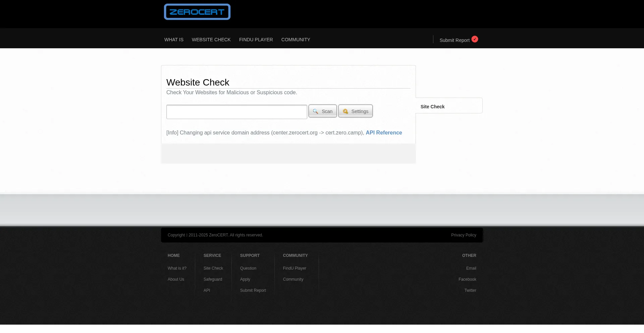The image size is (644, 333).
Task: Click the gear icon on Settings button
Action: [x=345, y=111]
